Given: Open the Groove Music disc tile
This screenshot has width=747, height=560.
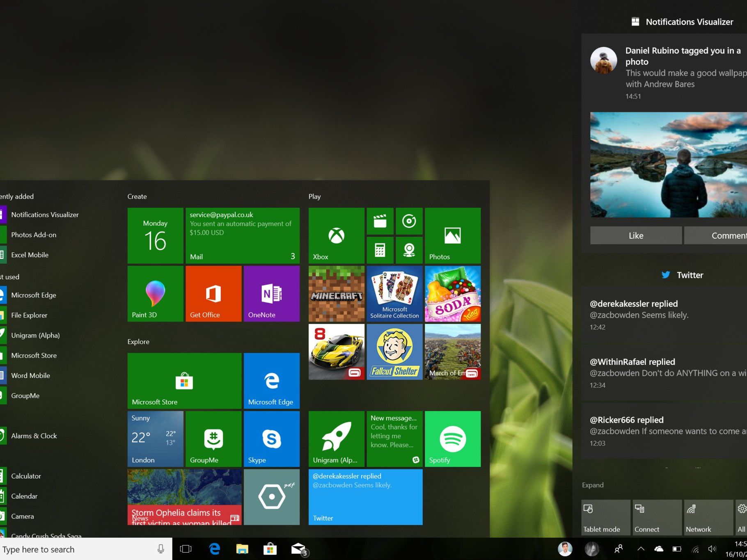Looking at the screenshot, I should coord(409,221).
